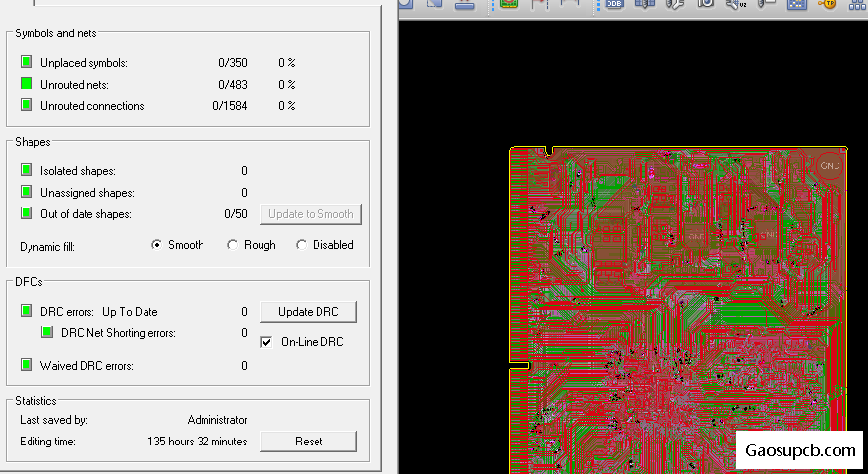The width and height of the screenshot is (868, 474).
Task: Click the Unrouted nets green status indicator
Action: [27, 83]
